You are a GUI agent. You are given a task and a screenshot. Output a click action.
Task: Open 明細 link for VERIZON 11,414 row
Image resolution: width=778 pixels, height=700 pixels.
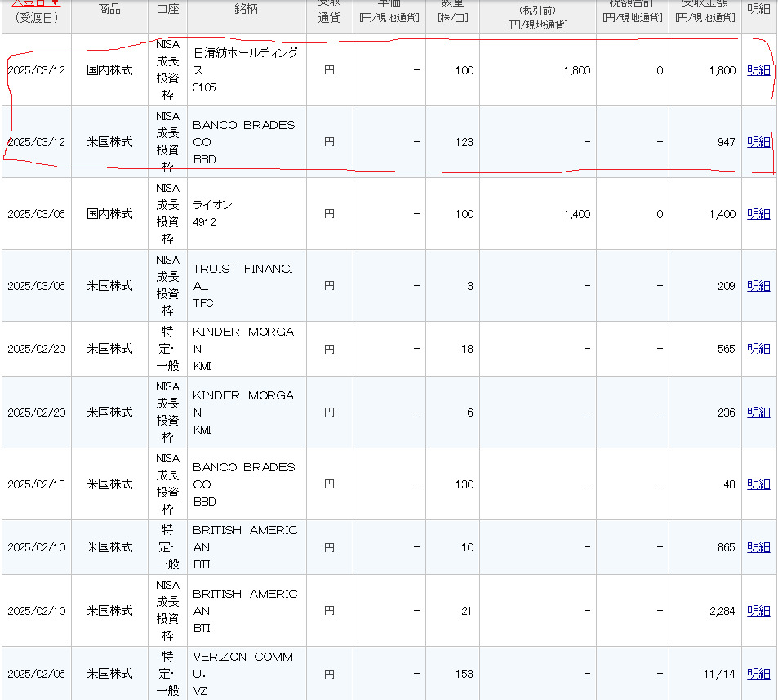point(758,674)
